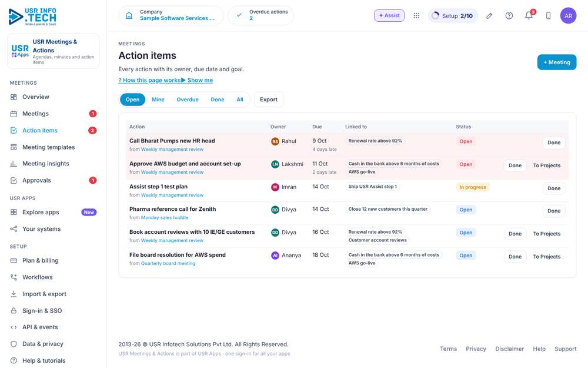Screen dimensions: 588x368
Task: Click the Overdue actions 2 pill
Action: pyautogui.click(x=261, y=15)
